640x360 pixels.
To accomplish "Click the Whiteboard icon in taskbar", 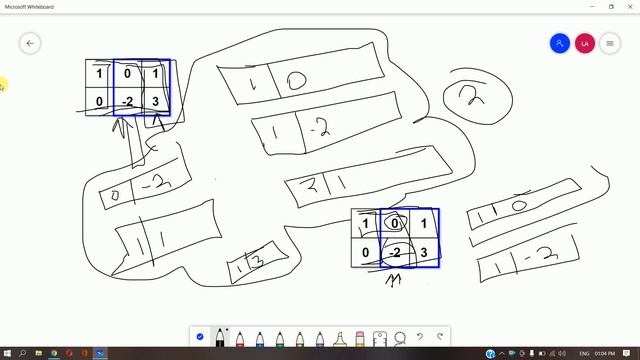I will coord(100,353).
